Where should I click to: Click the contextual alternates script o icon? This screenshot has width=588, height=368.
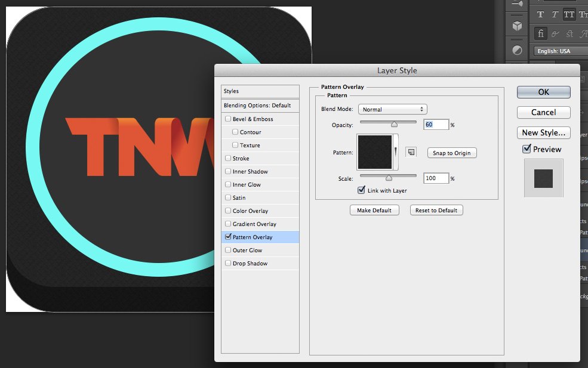(x=555, y=33)
